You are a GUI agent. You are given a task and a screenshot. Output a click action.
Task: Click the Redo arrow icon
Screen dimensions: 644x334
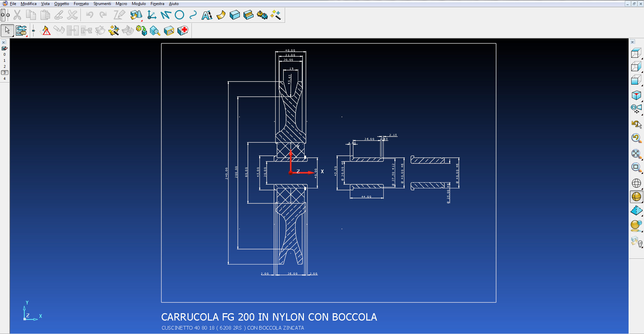[x=103, y=15]
